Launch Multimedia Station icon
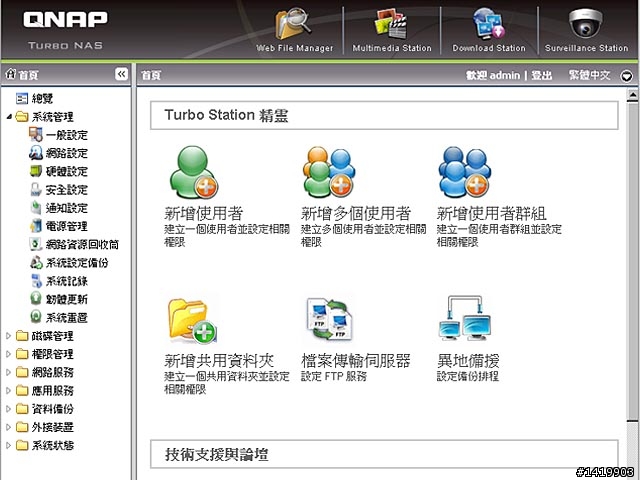The image size is (640, 480). [391, 24]
